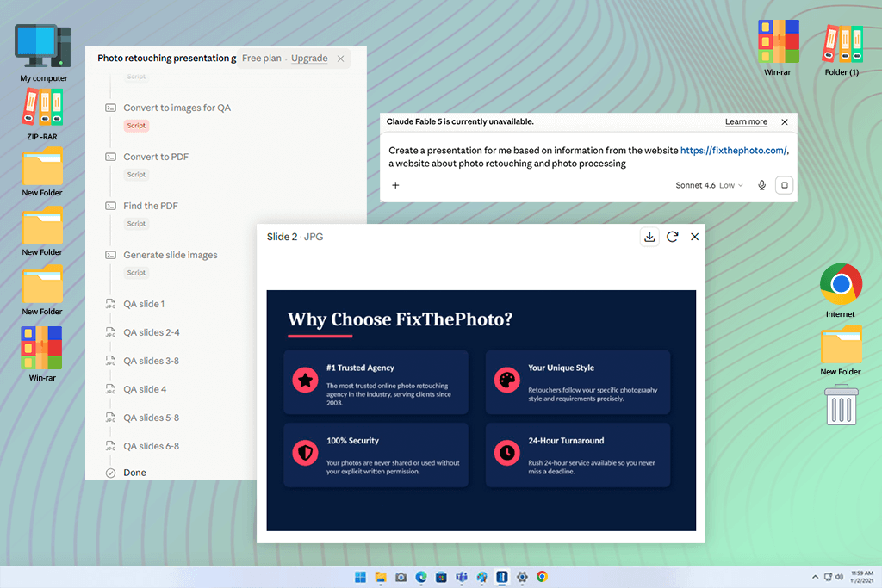This screenshot has width=882, height=588.
Task: Click the shield icon for 100% Security
Action: [306, 453]
